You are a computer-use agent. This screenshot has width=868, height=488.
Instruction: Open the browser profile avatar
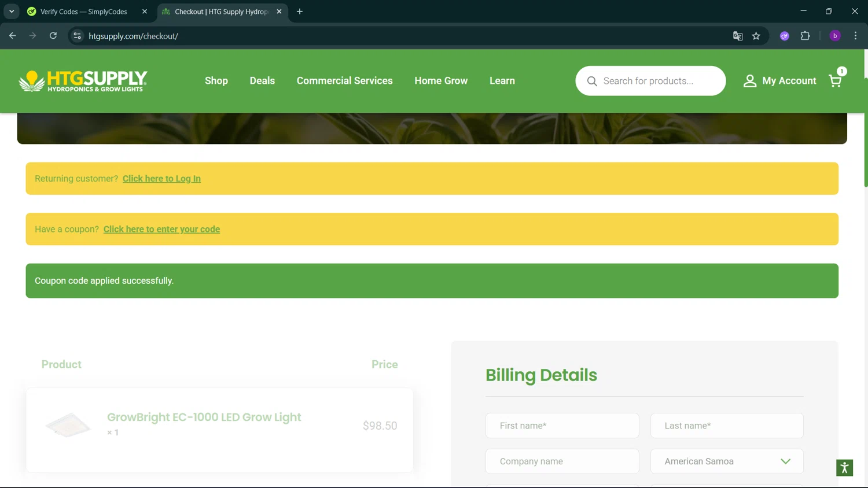coord(835,36)
